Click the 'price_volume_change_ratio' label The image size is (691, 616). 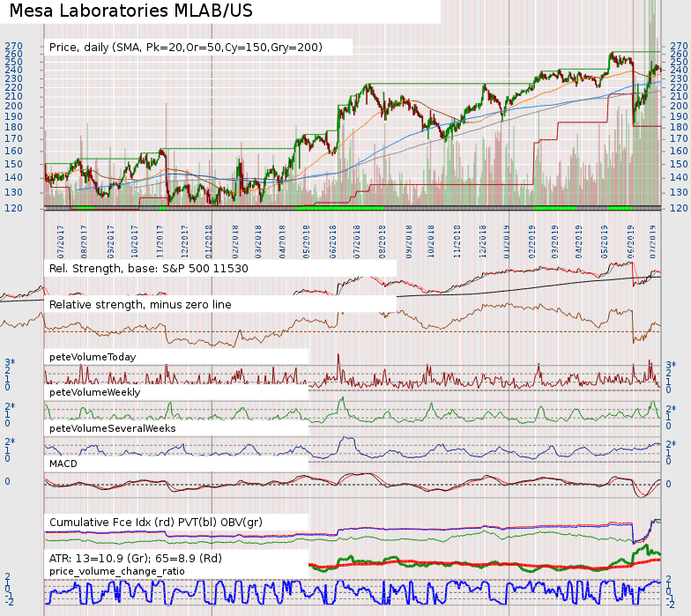click(116, 571)
